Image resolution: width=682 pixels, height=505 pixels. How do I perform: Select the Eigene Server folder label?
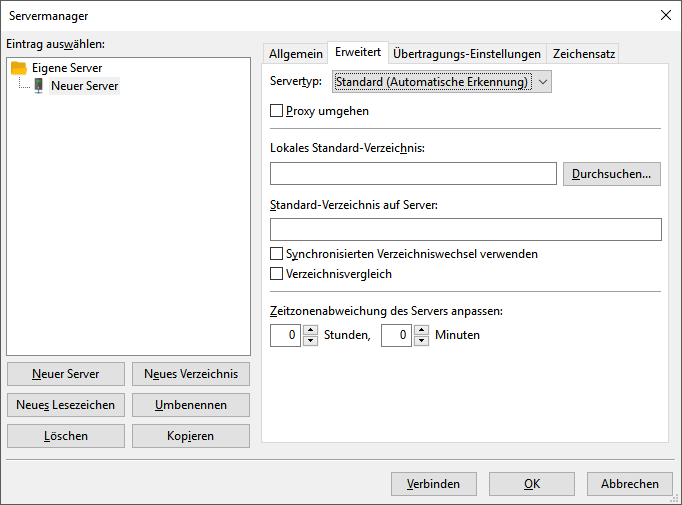[x=67, y=68]
